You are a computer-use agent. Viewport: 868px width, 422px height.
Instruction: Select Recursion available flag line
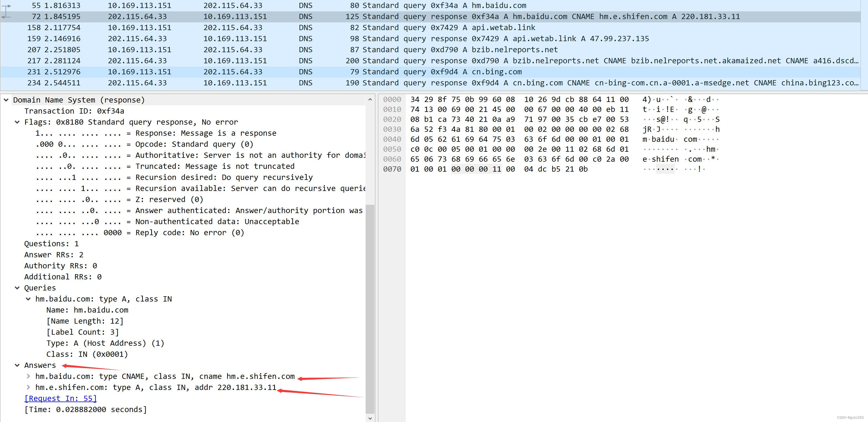200,188
